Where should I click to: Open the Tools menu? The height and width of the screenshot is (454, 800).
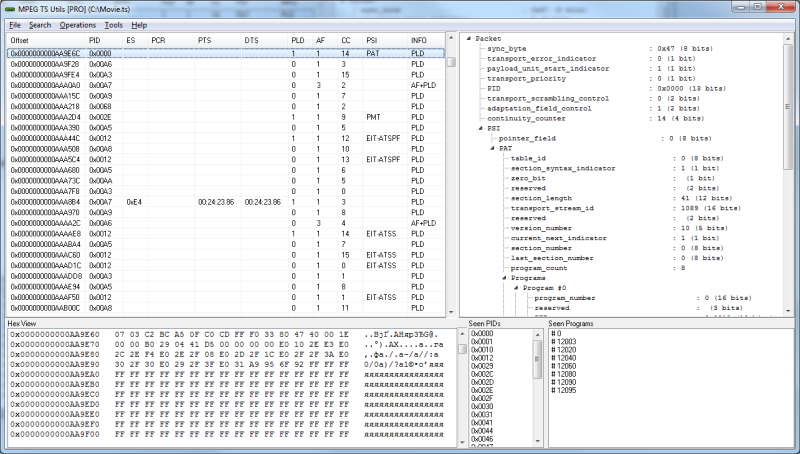114,25
